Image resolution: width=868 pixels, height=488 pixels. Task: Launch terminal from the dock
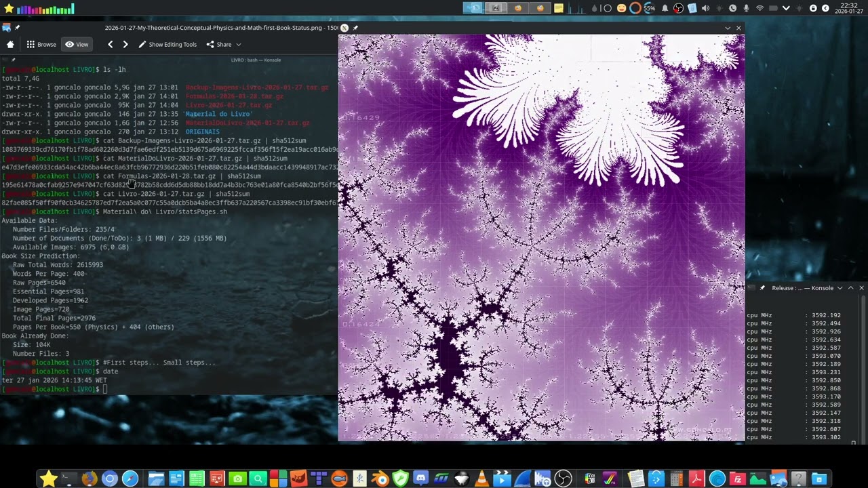tap(68, 479)
